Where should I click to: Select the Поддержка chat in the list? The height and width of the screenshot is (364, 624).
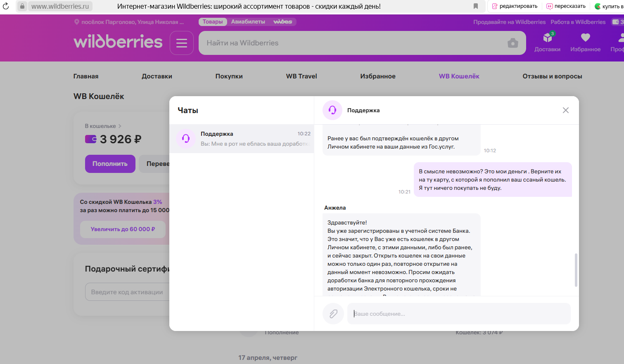(x=242, y=139)
